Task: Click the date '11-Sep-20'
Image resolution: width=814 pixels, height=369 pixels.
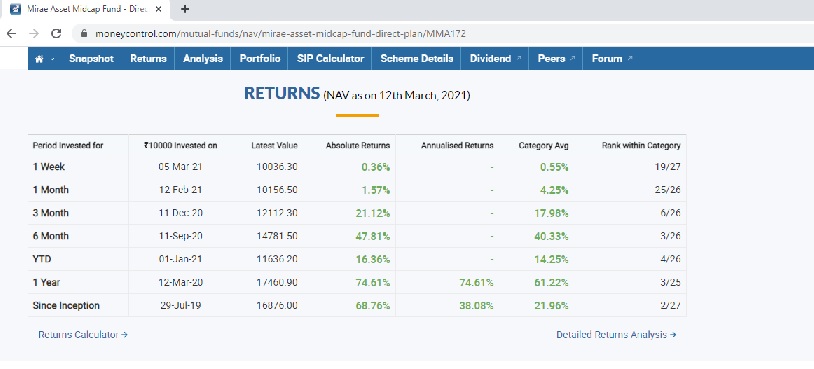Action: [x=180, y=236]
